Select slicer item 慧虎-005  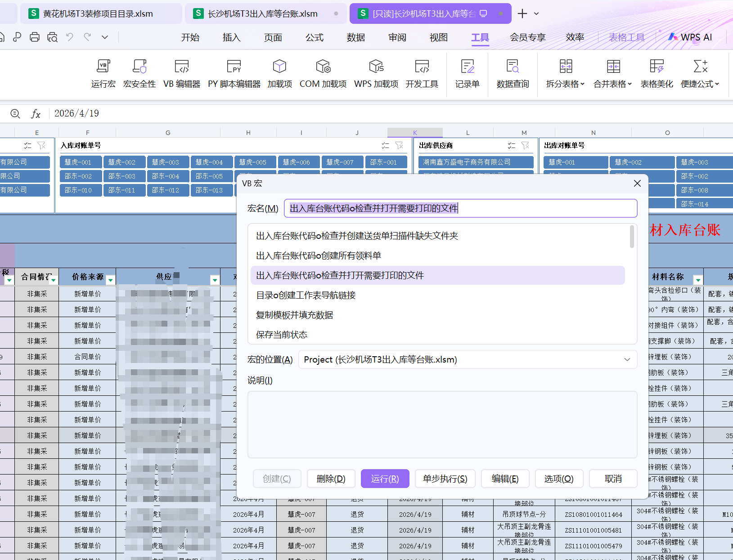tap(256, 162)
